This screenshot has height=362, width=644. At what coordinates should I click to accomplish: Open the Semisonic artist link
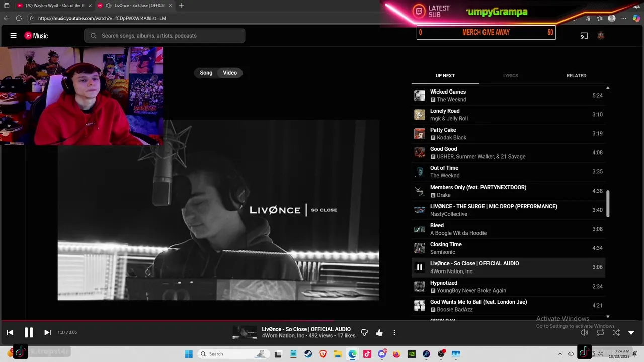(x=443, y=252)
